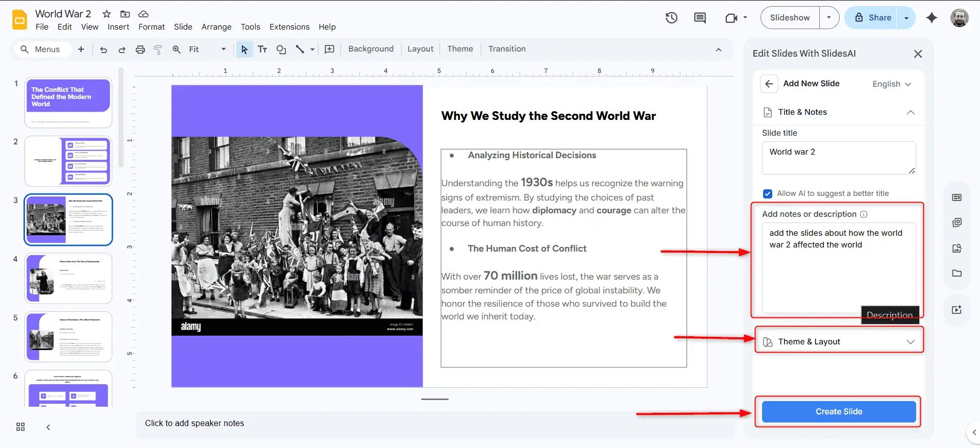This screenshot has height=448, width=980.
Task: Open the Transition toolbar option
Action: click(507, 49)
